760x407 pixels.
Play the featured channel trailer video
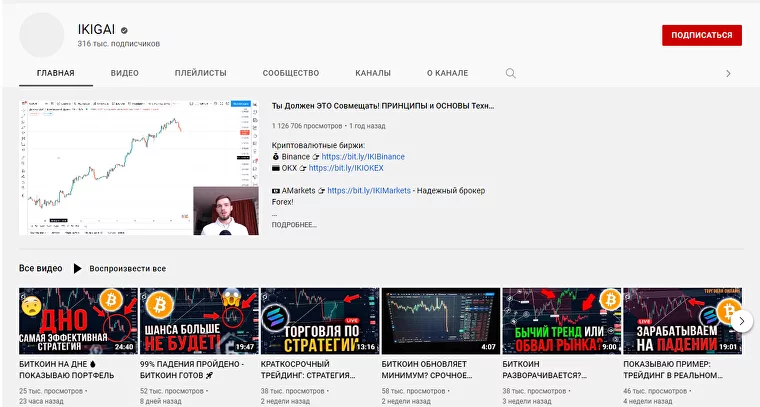pyautogui.click(x=139, y=167)
